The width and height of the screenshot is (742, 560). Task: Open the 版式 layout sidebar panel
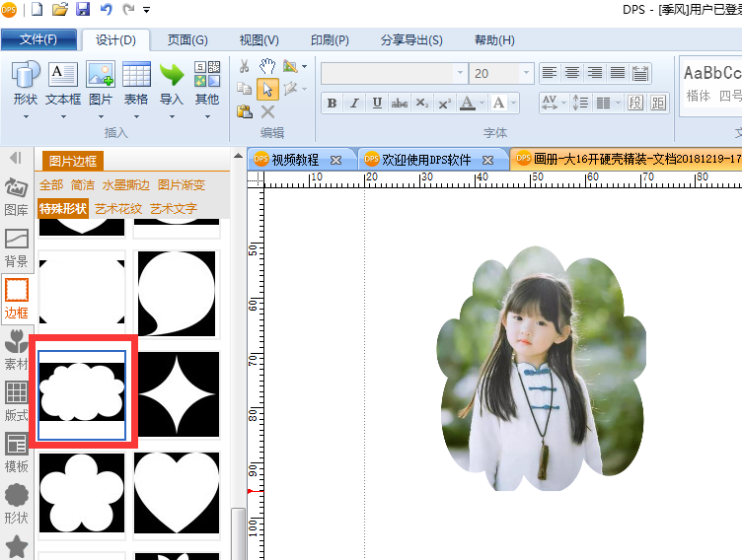point(17,401)
